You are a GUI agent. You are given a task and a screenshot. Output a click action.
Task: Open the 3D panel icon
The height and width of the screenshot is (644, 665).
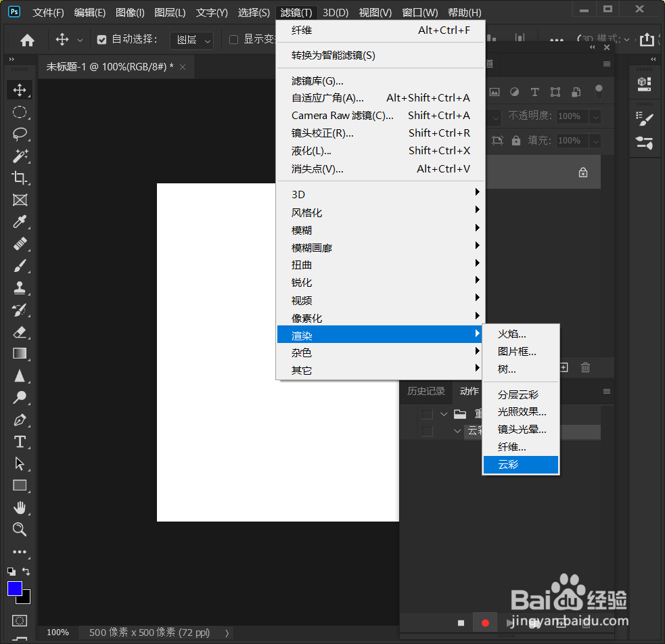643,85
